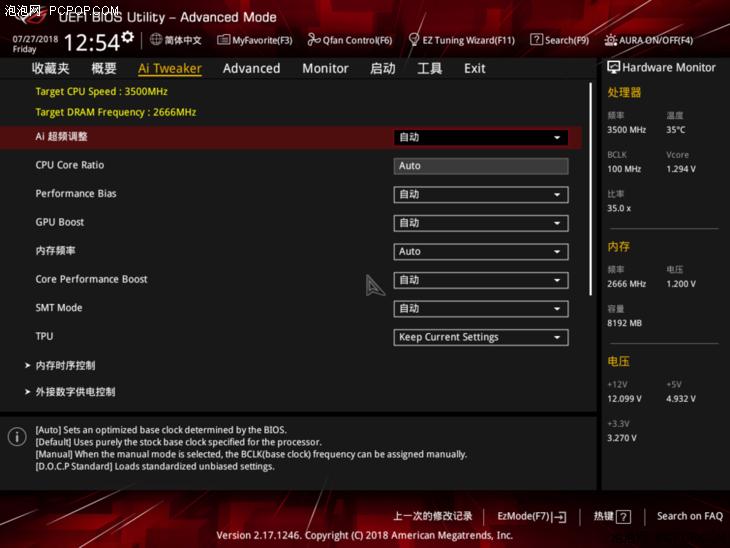This screenshot has height=548, width=730.
Task: Select the 3.270 V reading
Action: (622, 438)
